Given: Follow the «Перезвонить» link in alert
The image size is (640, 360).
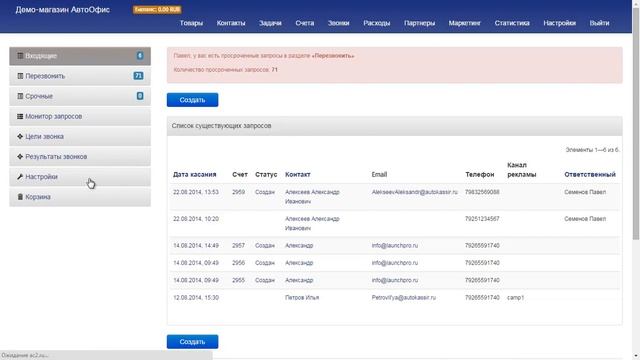Looking at the screenshot, I should point(333,56).
